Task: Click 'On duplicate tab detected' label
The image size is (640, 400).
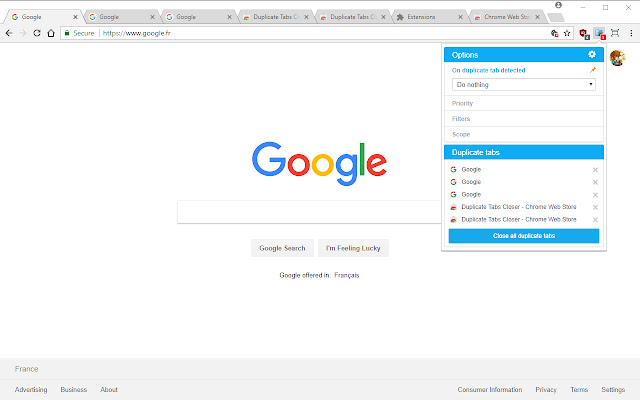Action: coord(489,70)
